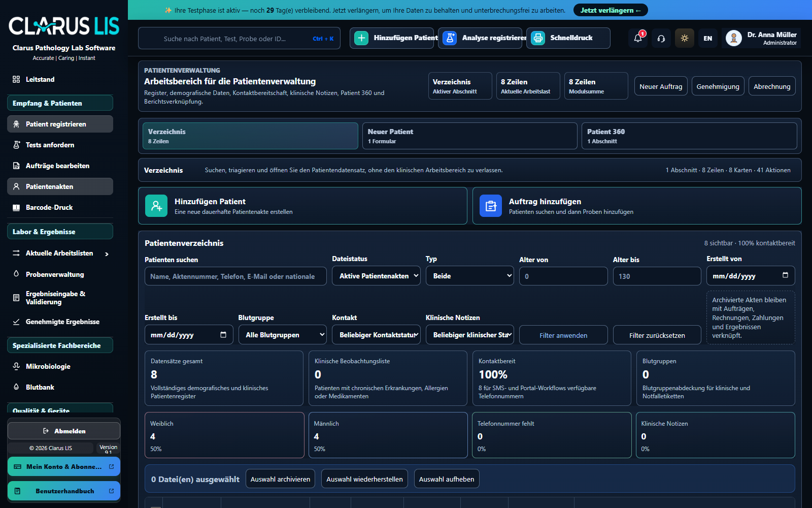Click the Schnelldruck printer icon
This screenshot has height=508, width=812.
(538, 38)
